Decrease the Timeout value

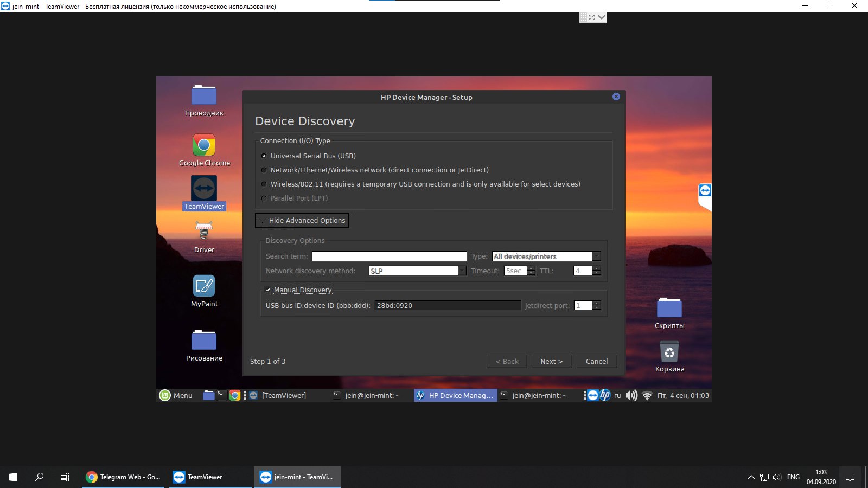click(x=532, y=273)
